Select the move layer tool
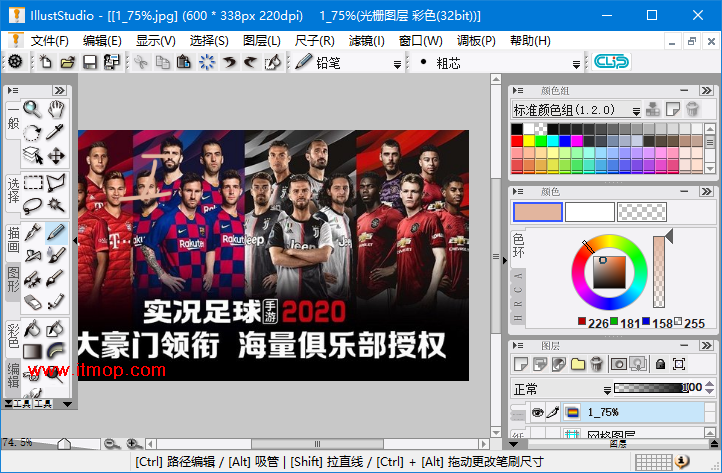Screen dimensions: 722x473 (56, 156)
